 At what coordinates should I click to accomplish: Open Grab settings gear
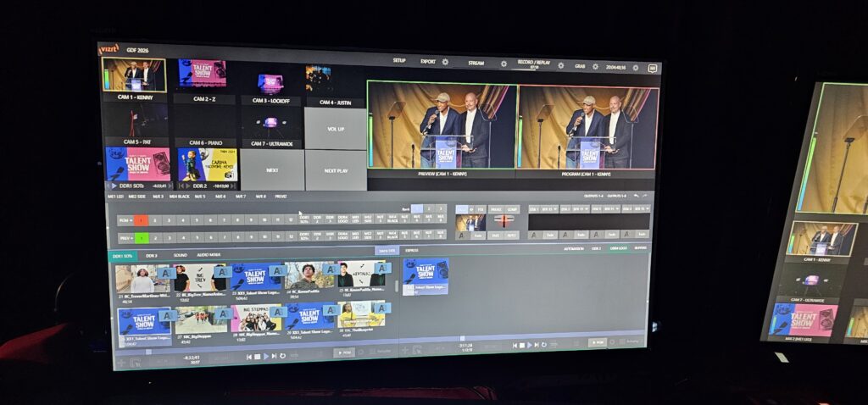[595, 66]
